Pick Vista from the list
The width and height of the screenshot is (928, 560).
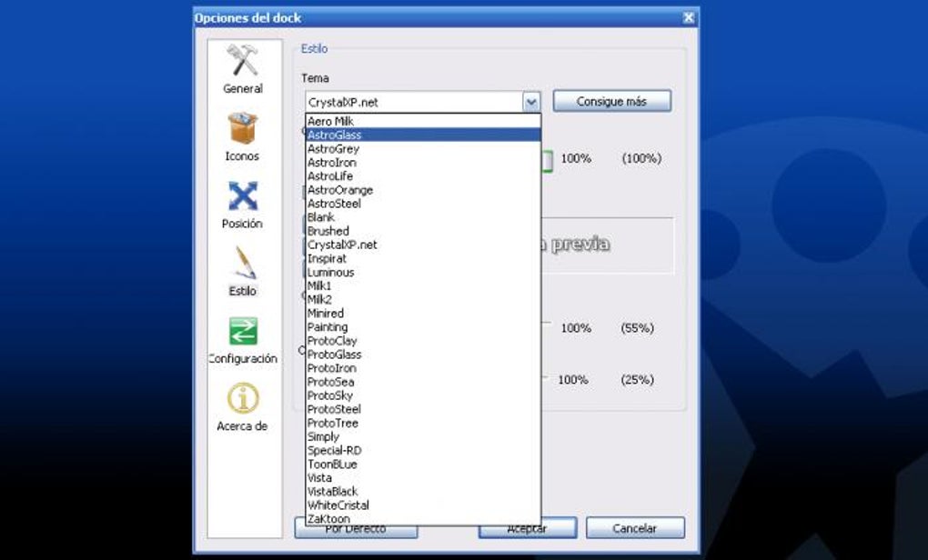[x=423, y=478]
